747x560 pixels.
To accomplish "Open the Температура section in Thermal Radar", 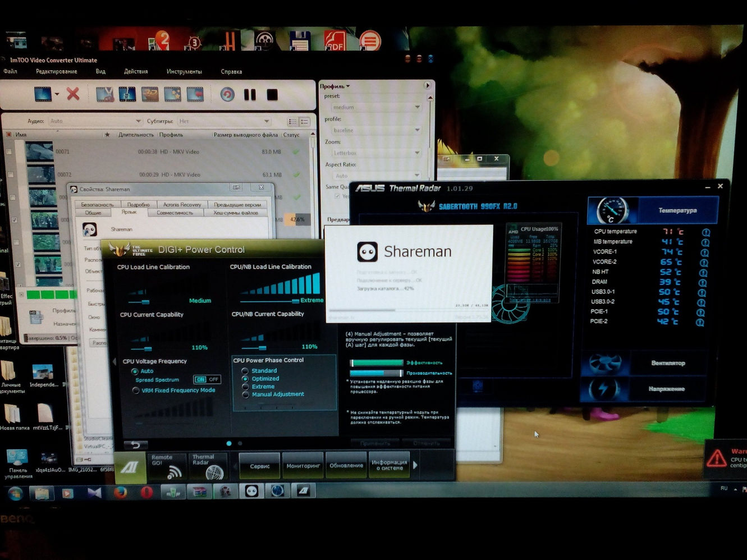I will pyautogui.click(x=653, y=210).
